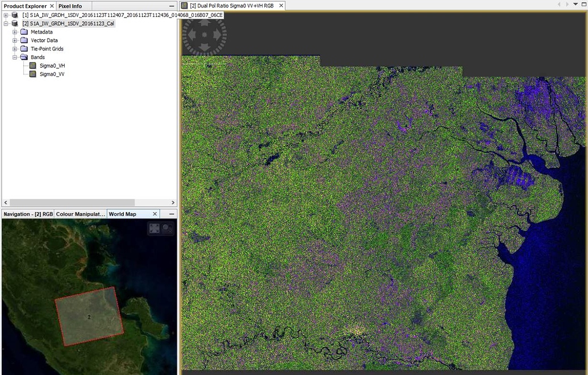Click the Bands folder icon
The image size is (588, 375).
click(25, 57)
